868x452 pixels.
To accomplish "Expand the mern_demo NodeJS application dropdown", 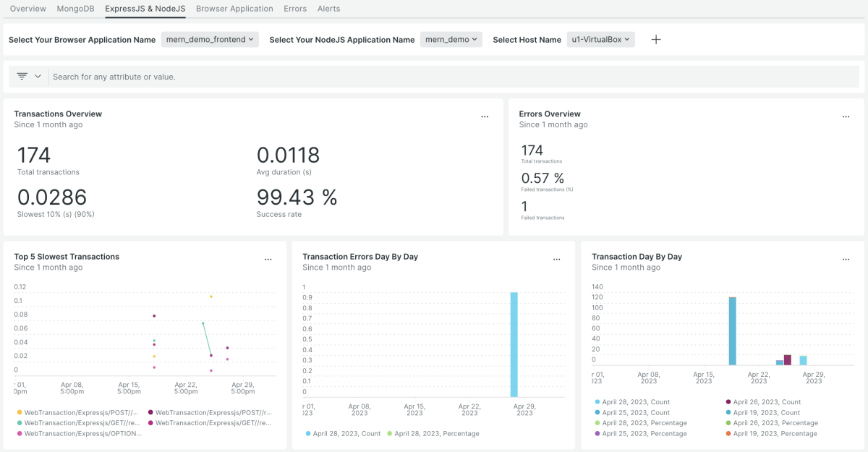I will (x=451, y=40).
